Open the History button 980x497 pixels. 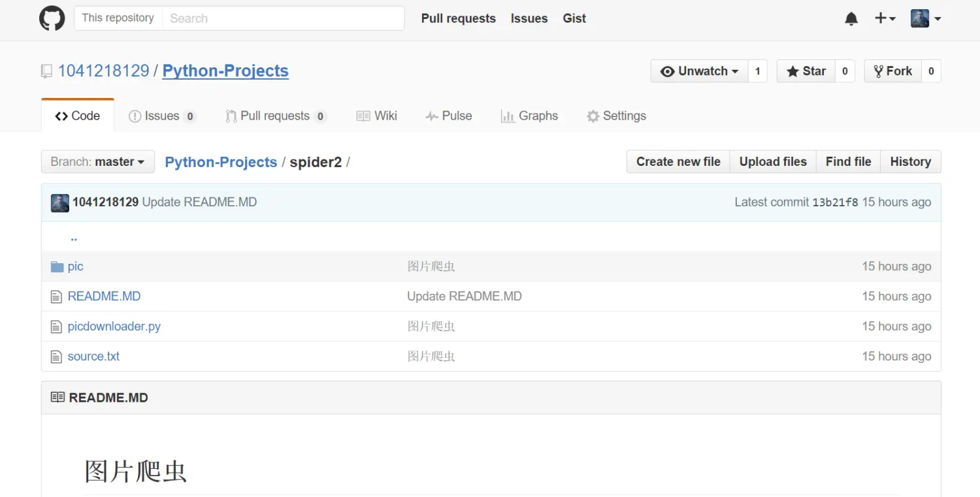(911, 161)
